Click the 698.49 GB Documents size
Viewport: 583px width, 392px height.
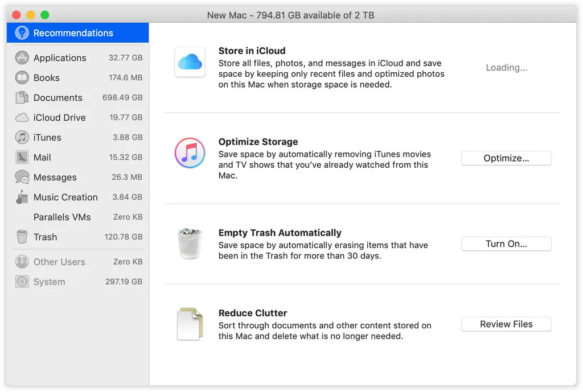pyautogui.click(x=122, y=97)
